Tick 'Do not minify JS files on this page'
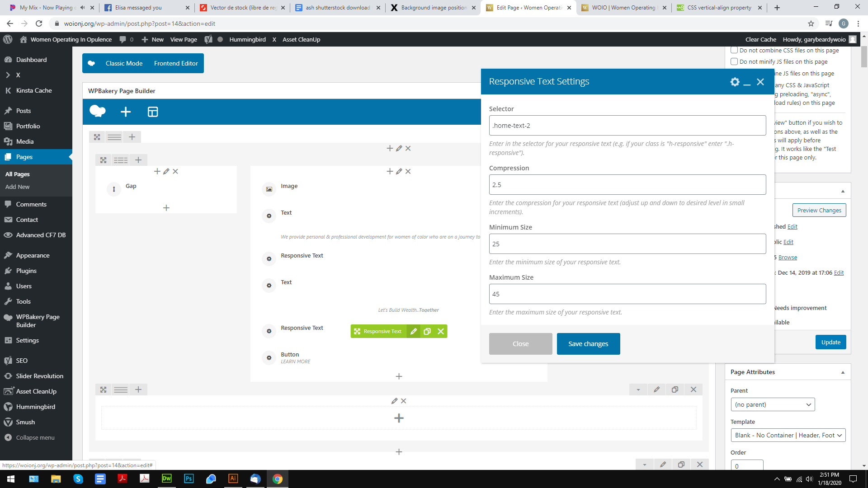Viewport: 868px width, 488px height. [x=734, y=61]
